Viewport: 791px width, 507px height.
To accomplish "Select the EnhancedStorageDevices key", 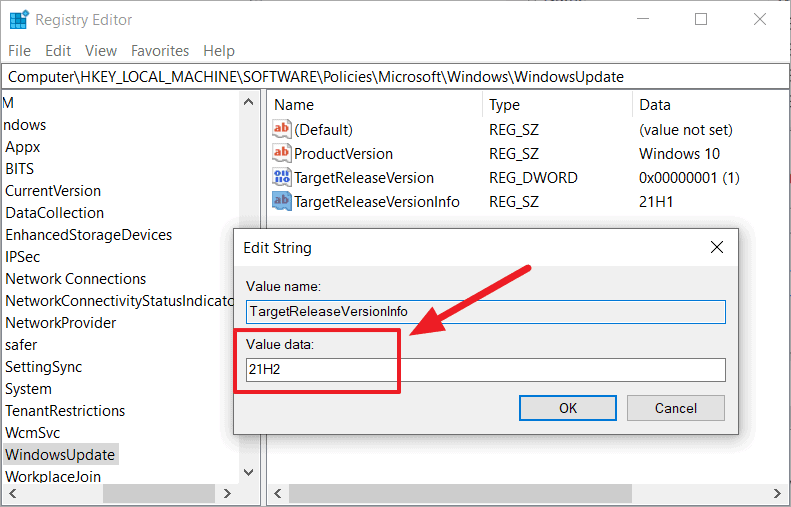I will click(88, 235).
